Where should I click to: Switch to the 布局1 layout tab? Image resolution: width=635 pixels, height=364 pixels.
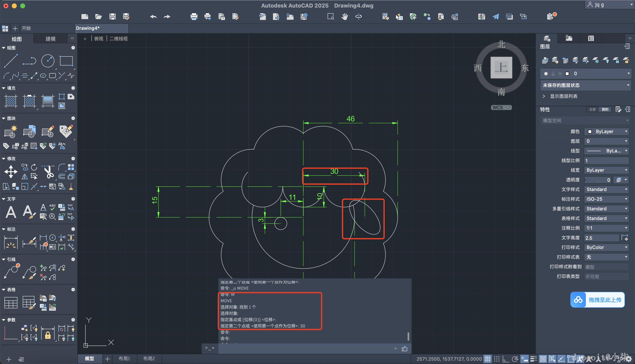(124, 359)
